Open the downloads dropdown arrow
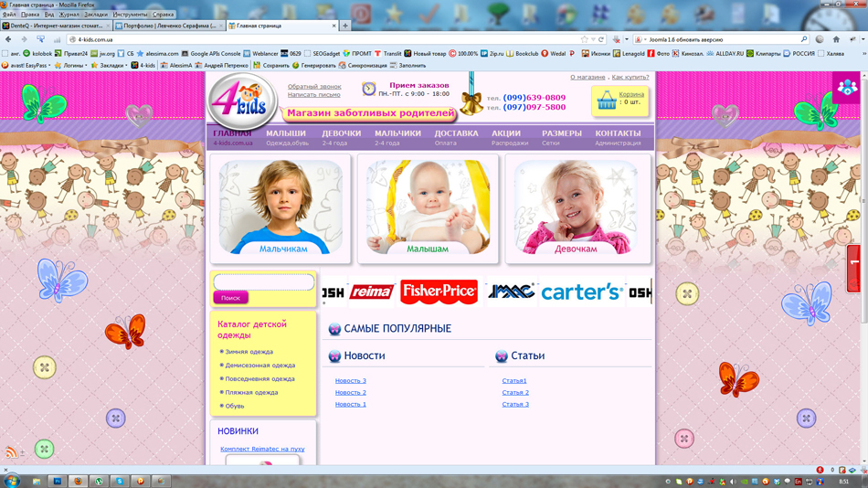This screenshot has width=868, height=488. [x=627, y=39]
